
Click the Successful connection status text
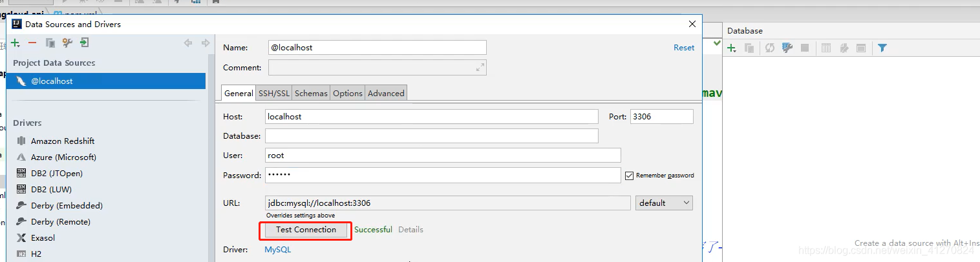tap(373, 230)
